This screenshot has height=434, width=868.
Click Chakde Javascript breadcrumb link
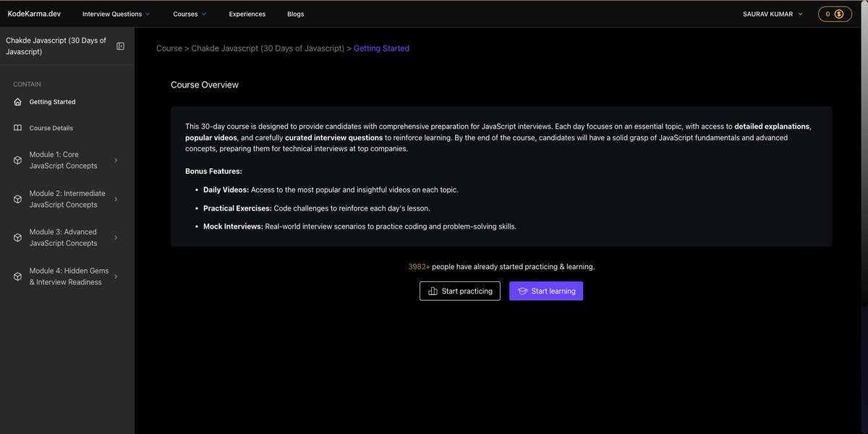(x=268, y=48)
